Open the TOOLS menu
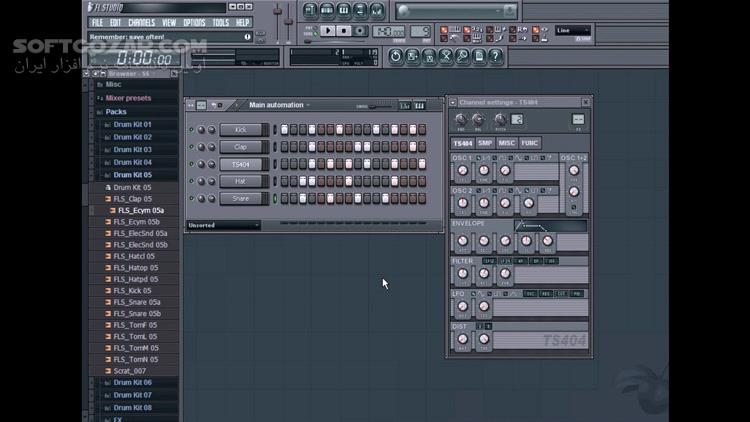 (221, 22)
